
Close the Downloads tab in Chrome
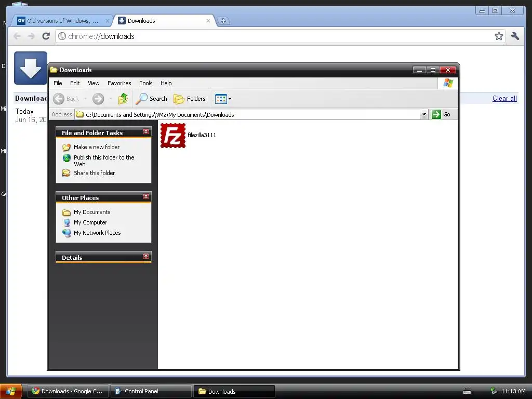(x=208, y=21)
